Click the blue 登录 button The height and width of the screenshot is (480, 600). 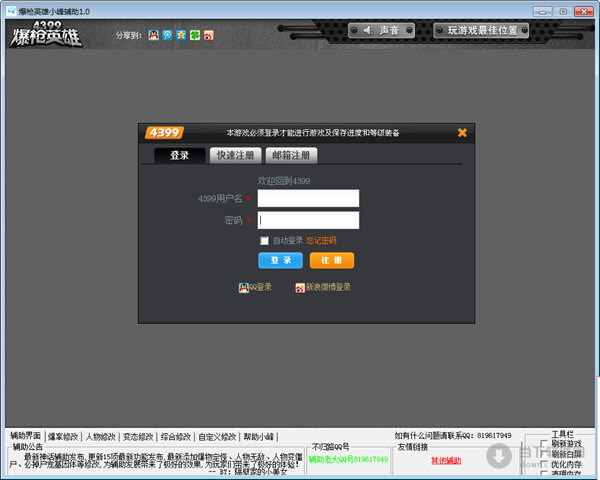280,260
